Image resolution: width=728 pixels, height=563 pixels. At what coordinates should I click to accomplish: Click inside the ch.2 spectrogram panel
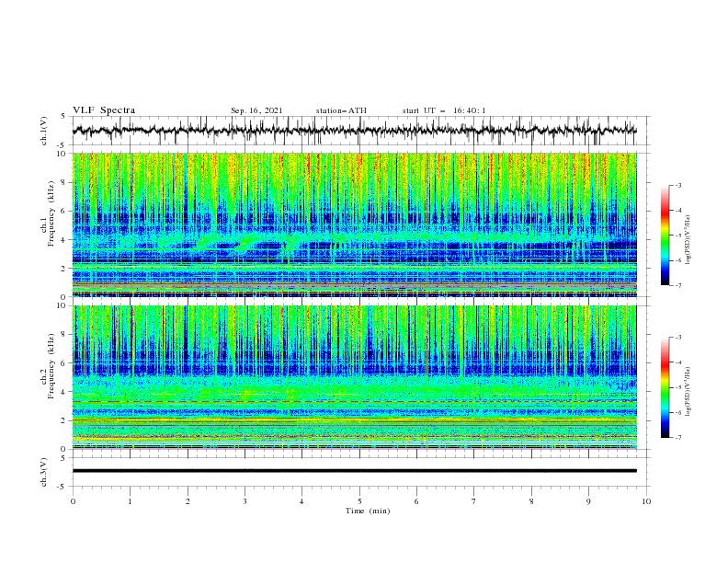tap(355, 377)
